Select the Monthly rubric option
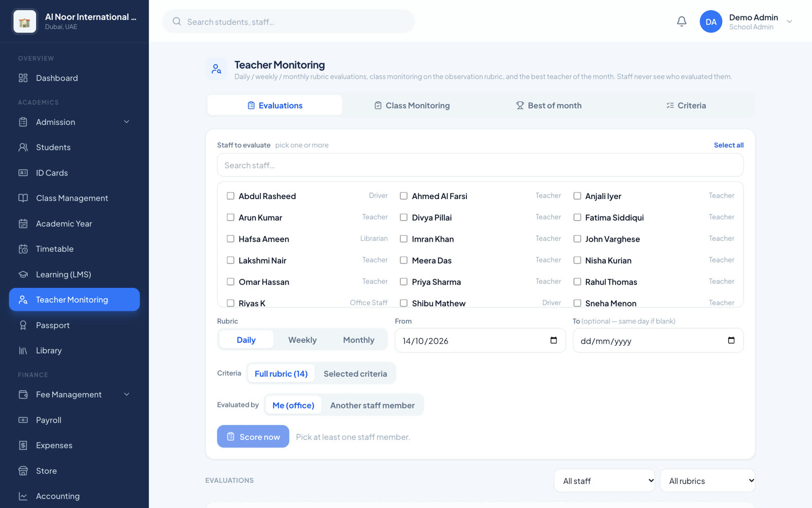 tap(359, 340)
